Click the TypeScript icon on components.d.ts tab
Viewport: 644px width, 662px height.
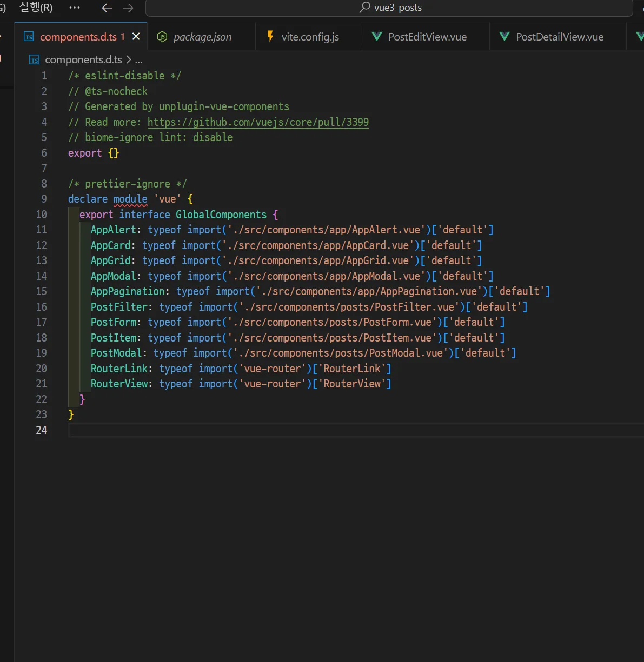click(x=29, y=37)
